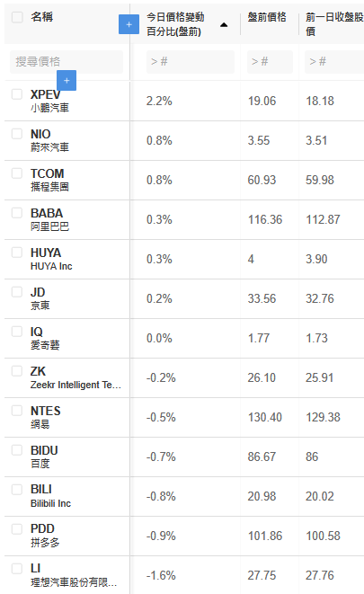Screen dimensions: 364x594
Task: Sort by 前一日收盤股價 column header
Action: (334, 24)
